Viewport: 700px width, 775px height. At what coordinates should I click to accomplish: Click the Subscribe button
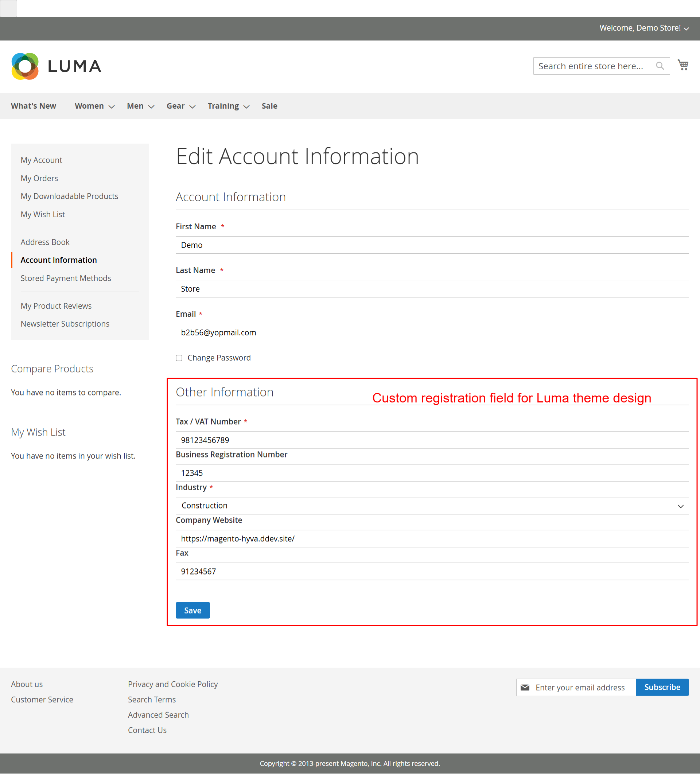tap(662, 688)
